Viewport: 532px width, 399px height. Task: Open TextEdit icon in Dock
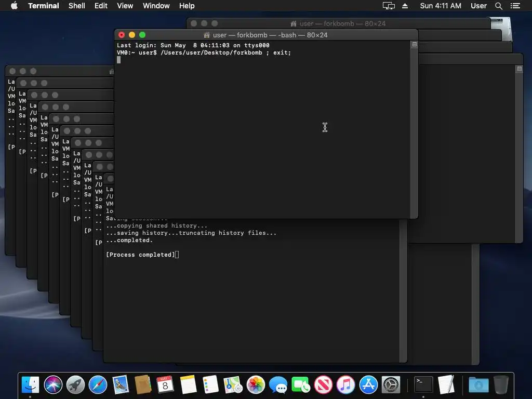[x=446, y=385]
